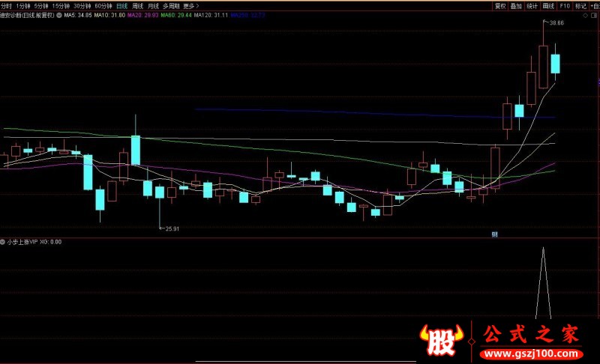This screenshot has height=364, width=600.
Task: Click the 38.66 high price label
Action: pyautogui.click(x=556, y=23)
